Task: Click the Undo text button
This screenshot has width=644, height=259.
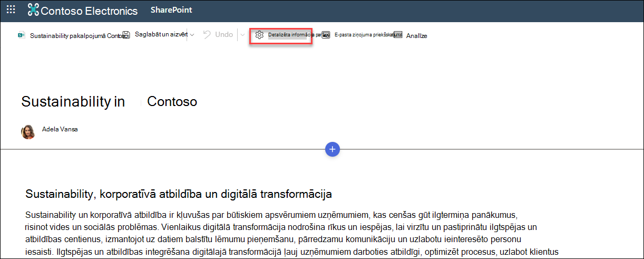Action: (224, 34)
